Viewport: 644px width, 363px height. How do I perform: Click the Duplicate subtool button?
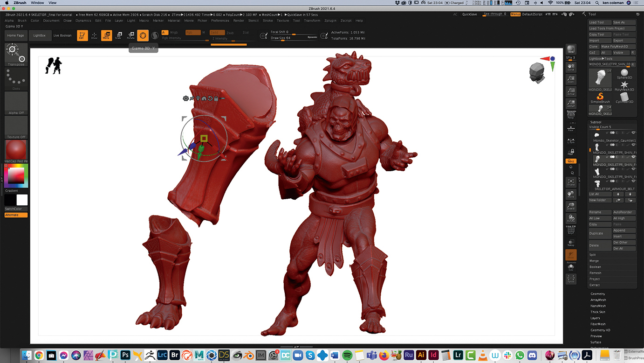pos(600,233)
